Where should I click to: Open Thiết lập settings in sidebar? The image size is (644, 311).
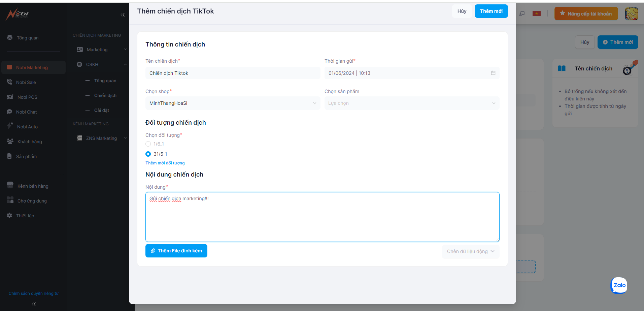tap(25, 216)
